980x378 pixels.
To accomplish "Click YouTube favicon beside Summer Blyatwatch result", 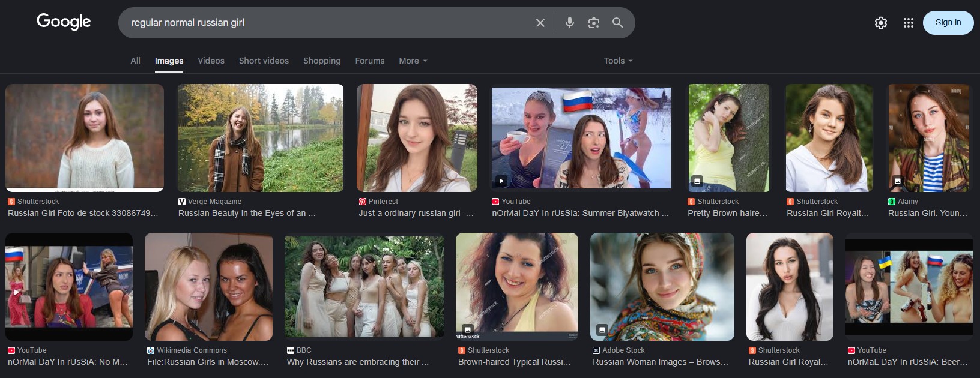I will coord(495,202).
